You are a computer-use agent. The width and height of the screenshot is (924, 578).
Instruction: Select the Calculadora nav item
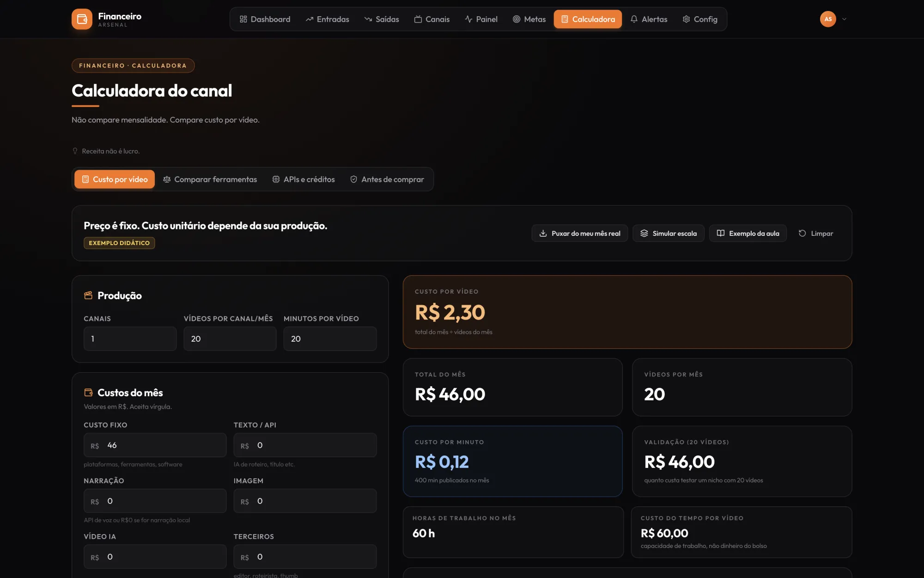coord(588,19)
